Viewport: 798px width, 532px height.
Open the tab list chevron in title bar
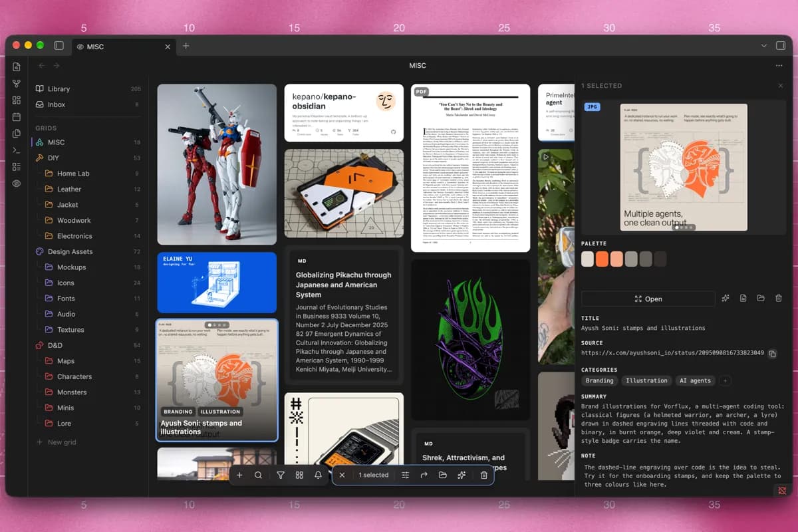click(x=763, y=46)
